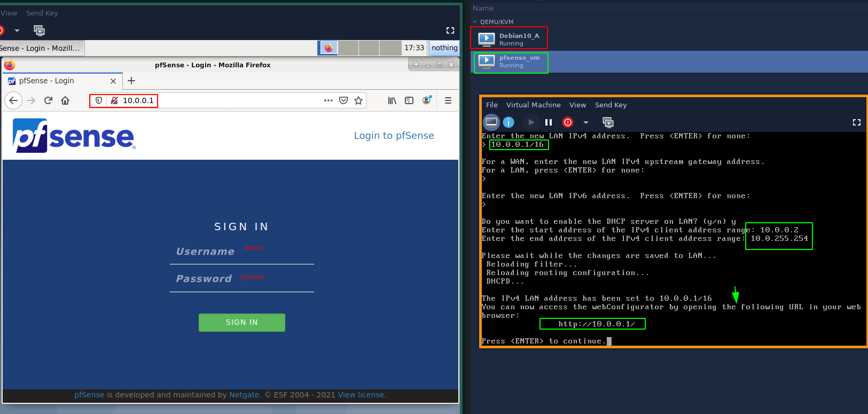868x414 pixels.
Task: Collapse the QEMU/KVM connection tree
Action: pos(475,22)
